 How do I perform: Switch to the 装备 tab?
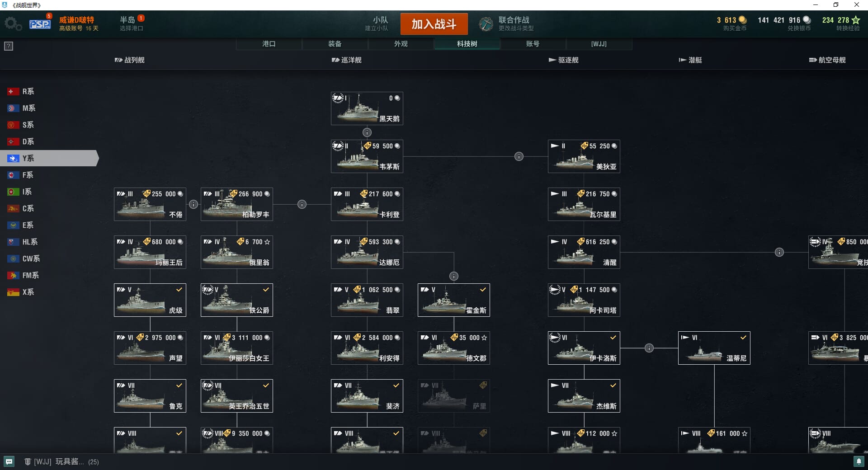point(335,44)
